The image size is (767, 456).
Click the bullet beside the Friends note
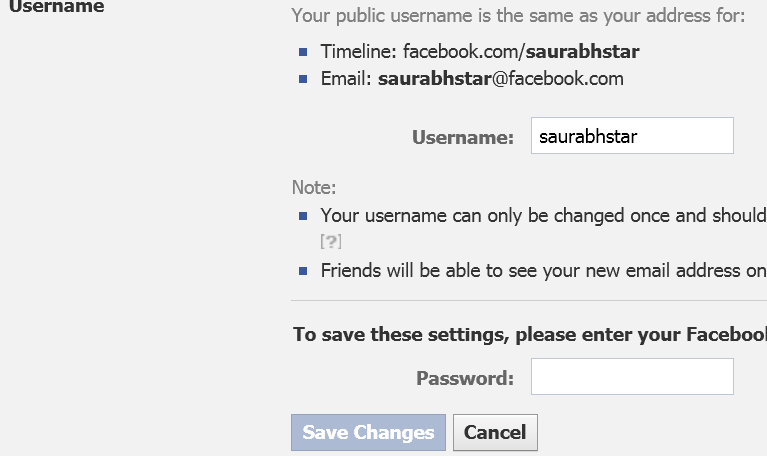tap(303, 271)
